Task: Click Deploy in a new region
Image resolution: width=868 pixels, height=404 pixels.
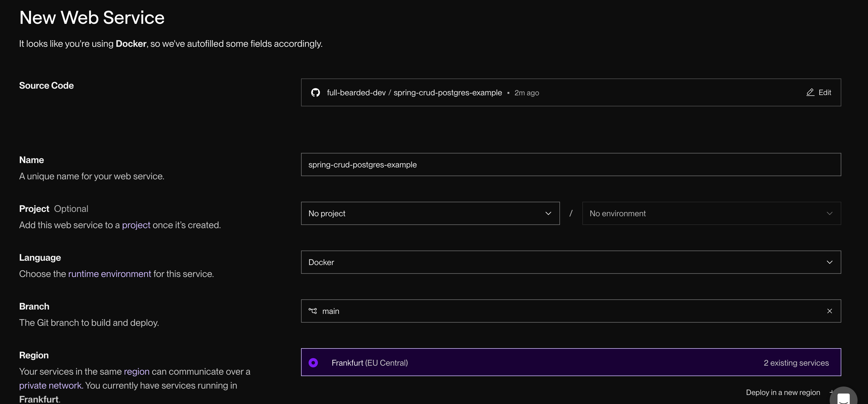Action: coord(783,393)
